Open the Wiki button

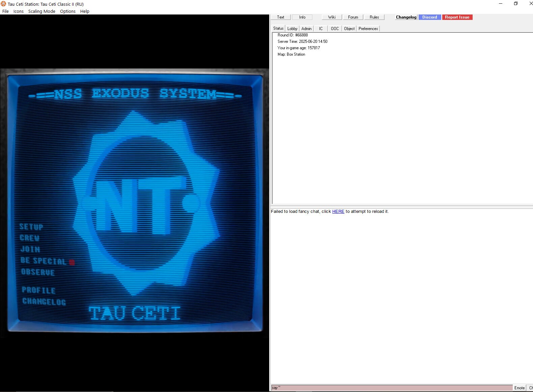click(x=332, y=17)
